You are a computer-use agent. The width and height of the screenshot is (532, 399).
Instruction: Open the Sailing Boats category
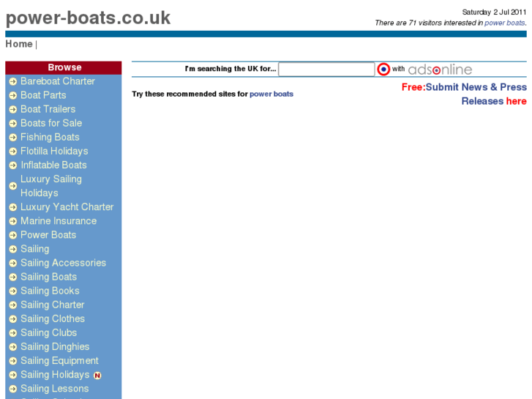pyautogui.click(x=49, y=277)
